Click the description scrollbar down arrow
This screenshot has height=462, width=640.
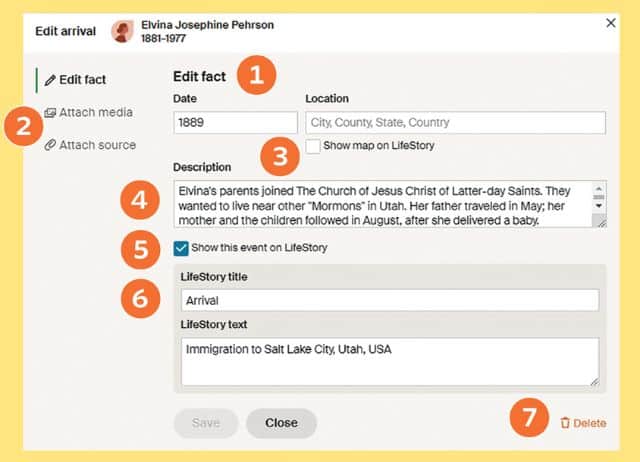point(599,206)
